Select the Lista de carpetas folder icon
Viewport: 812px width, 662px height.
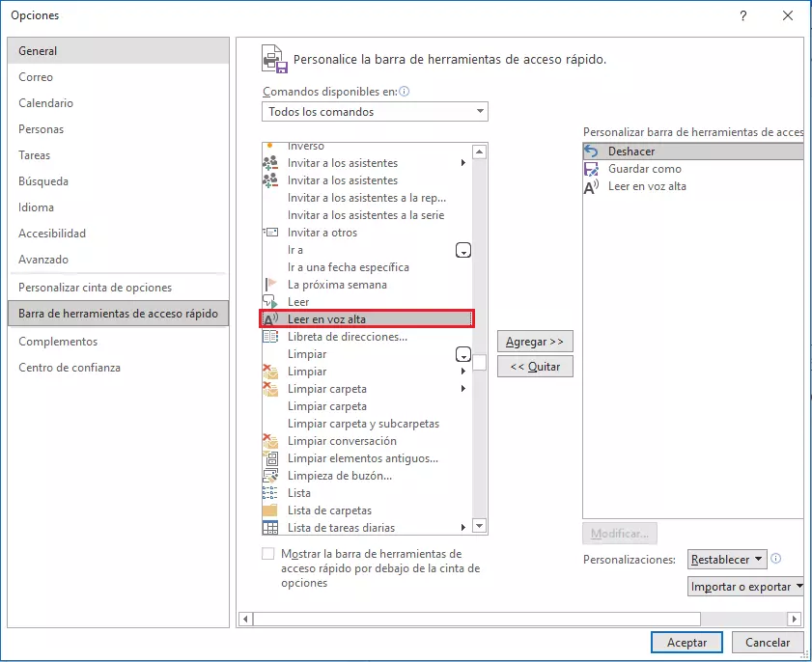click(270, 510)
